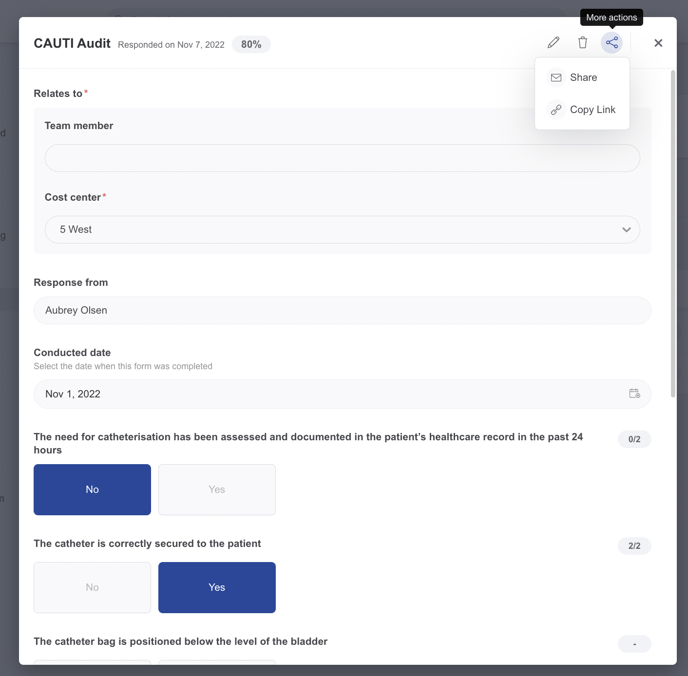Click the share More actions icon
688x676 pixels.
click(x=612, y=43)
